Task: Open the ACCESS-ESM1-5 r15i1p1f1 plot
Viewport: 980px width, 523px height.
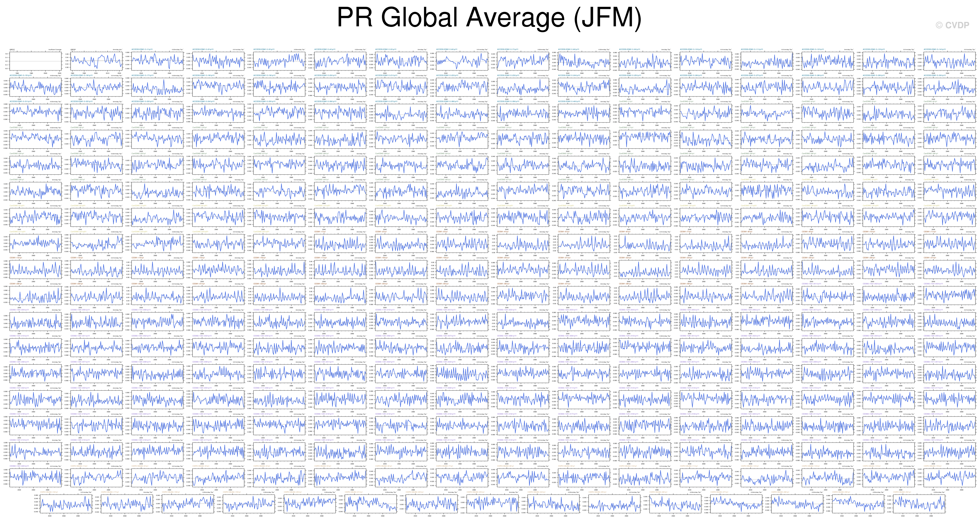Action: click(x=35, y=87)
